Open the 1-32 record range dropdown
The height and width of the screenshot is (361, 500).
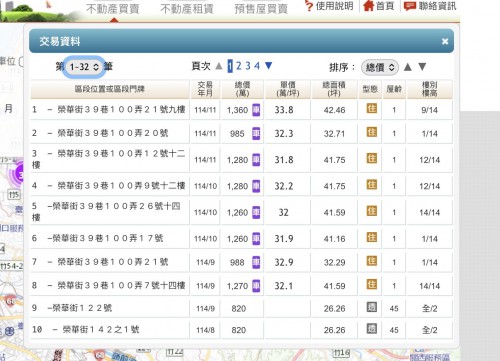pyautogui.click(x=84, y=67)
